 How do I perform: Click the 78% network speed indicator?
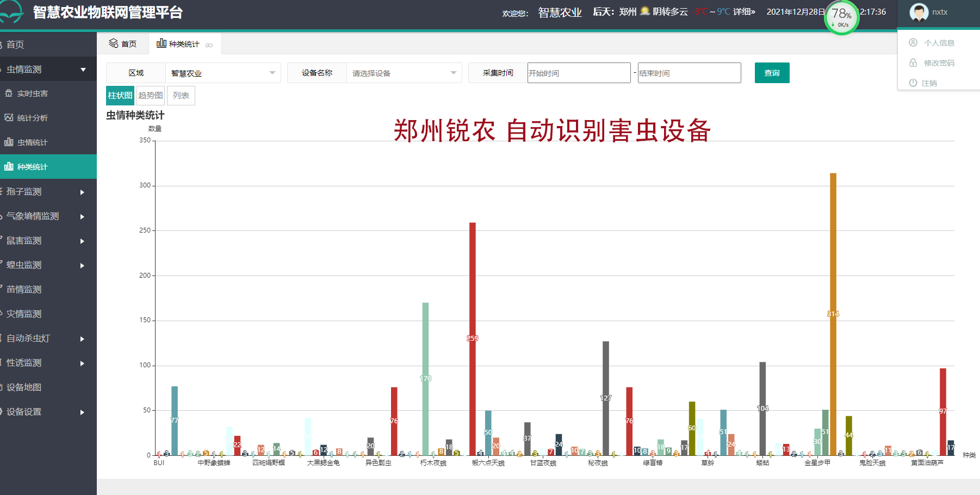click(841, 17)
